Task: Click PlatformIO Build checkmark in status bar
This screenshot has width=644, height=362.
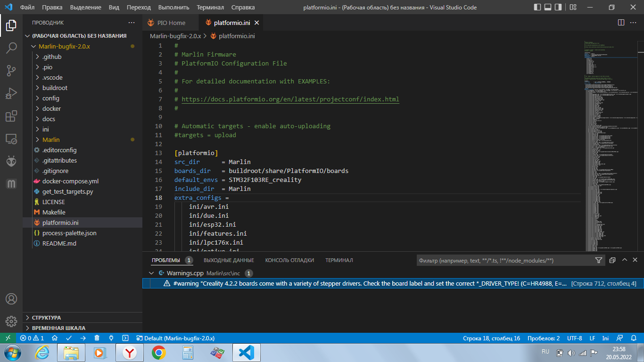Action: click(x=69, y=338)
